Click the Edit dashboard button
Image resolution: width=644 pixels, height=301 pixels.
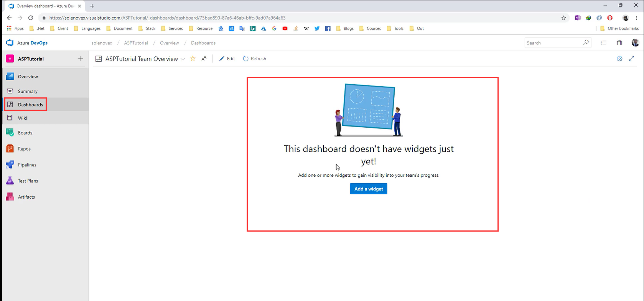pos(227,59)
